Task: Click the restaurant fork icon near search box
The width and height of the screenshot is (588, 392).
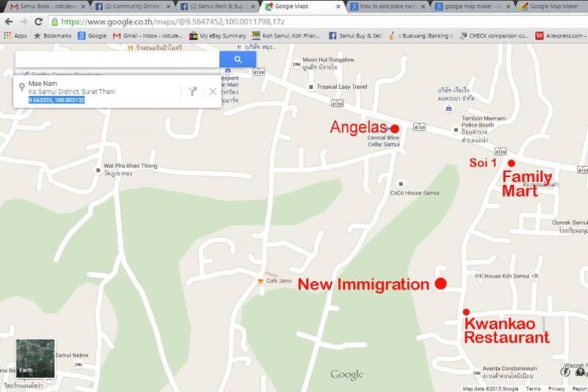Action: (130, 48)
